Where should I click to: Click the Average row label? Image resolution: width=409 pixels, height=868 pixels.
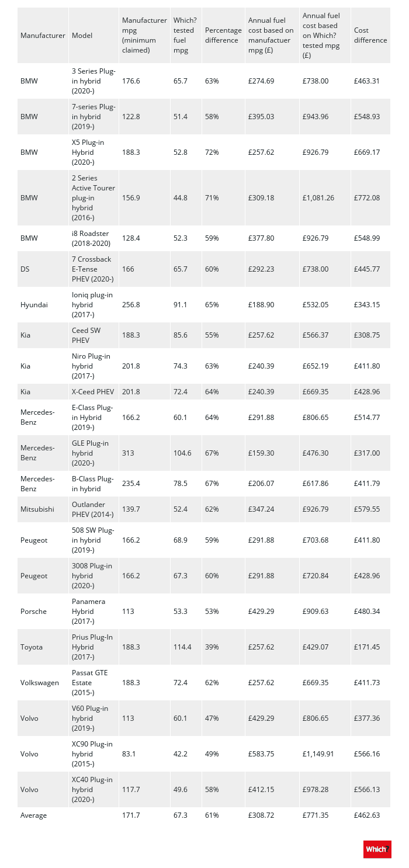click(33, 814)
